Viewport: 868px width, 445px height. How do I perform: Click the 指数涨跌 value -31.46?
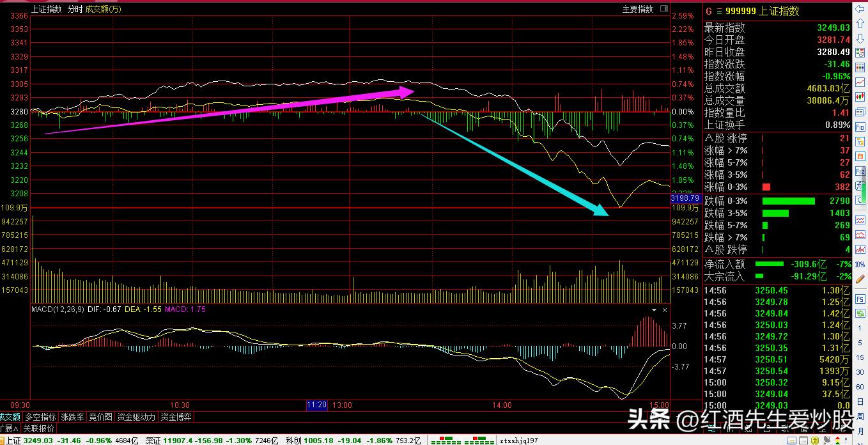(x=837, y=64)
